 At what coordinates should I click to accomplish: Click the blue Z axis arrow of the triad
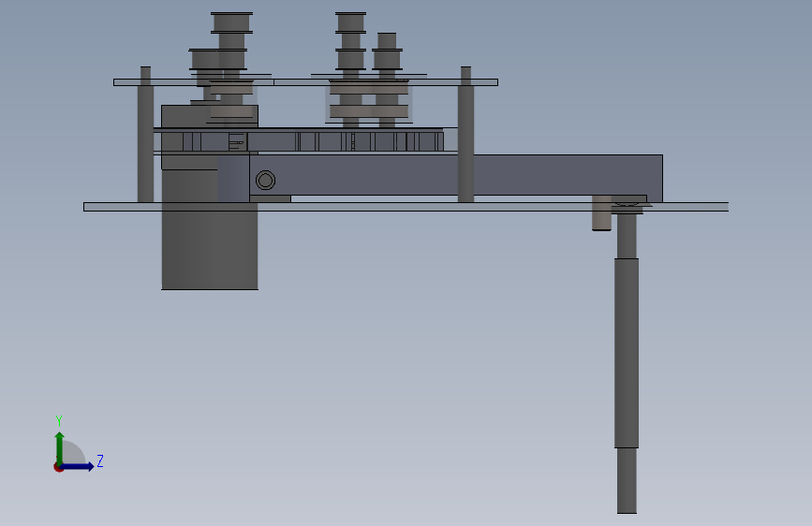pos(78,466)
